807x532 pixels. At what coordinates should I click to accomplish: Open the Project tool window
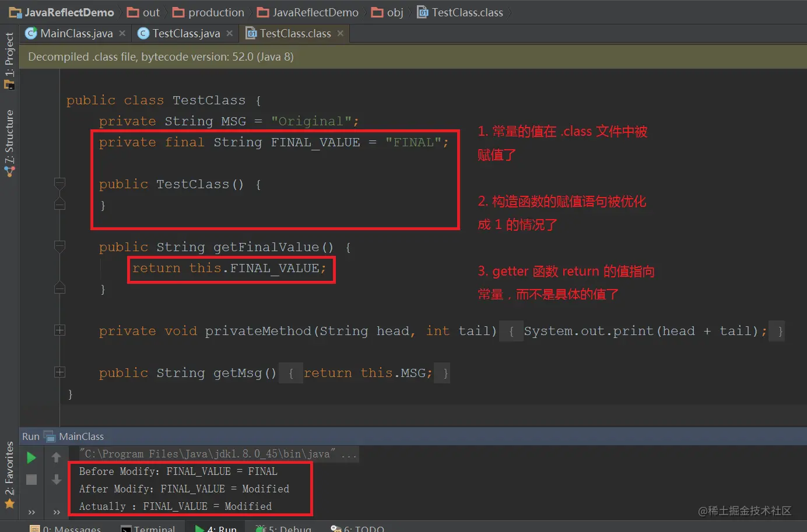pyautogui.click(x=9, y=60)
